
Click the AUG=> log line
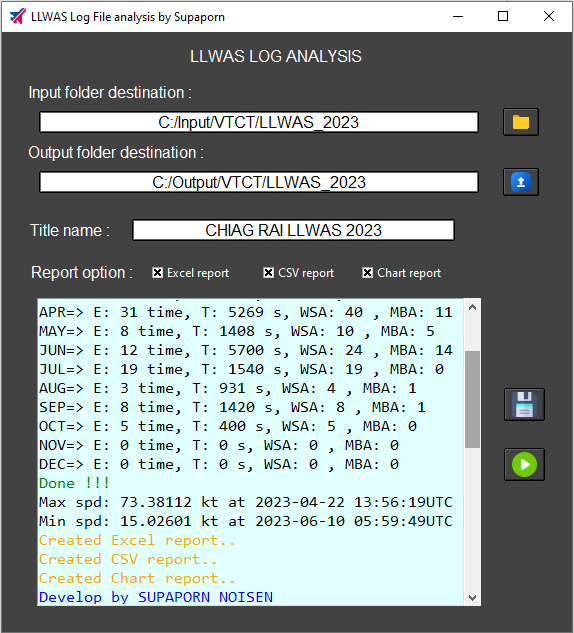228,388
